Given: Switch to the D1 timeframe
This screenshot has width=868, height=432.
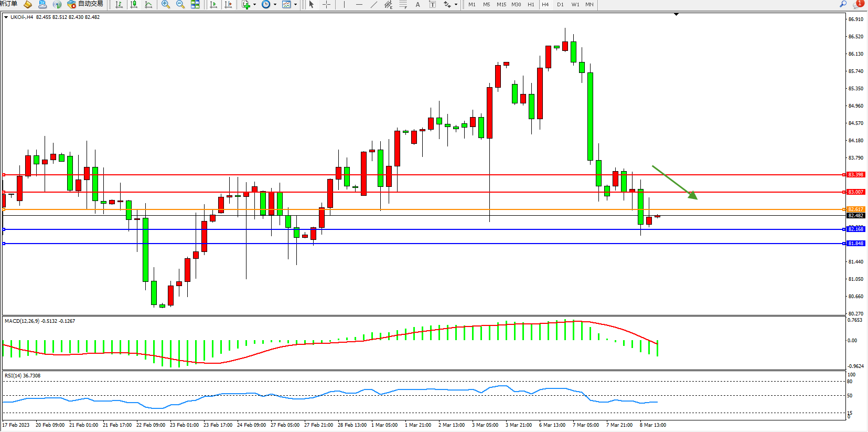Looking at the screenshot, I should pos(560,5).
